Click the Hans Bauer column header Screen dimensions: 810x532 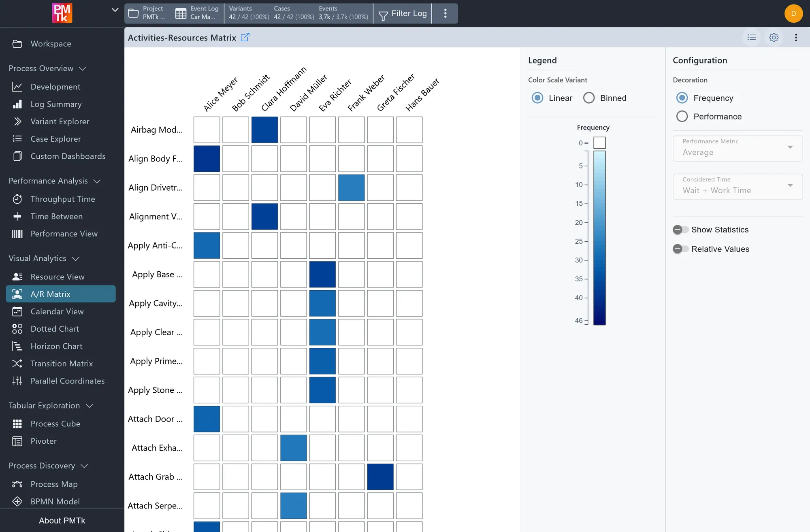[x=422, y=95]
